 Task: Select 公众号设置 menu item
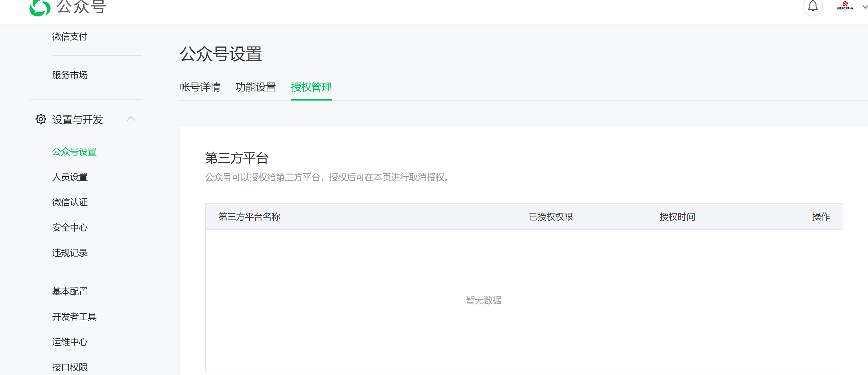(x=74, y=152)
